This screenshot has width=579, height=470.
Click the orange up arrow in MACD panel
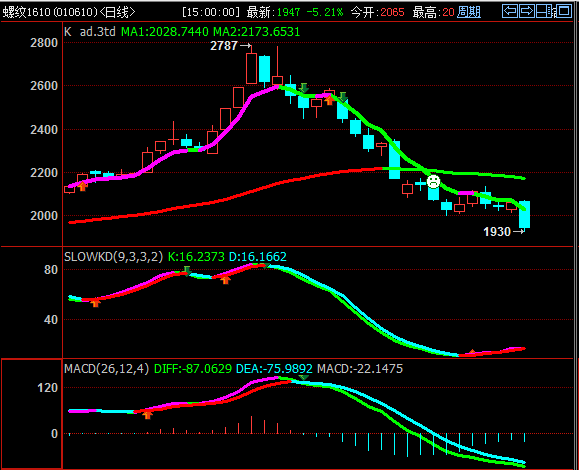[x=147, y=415]
